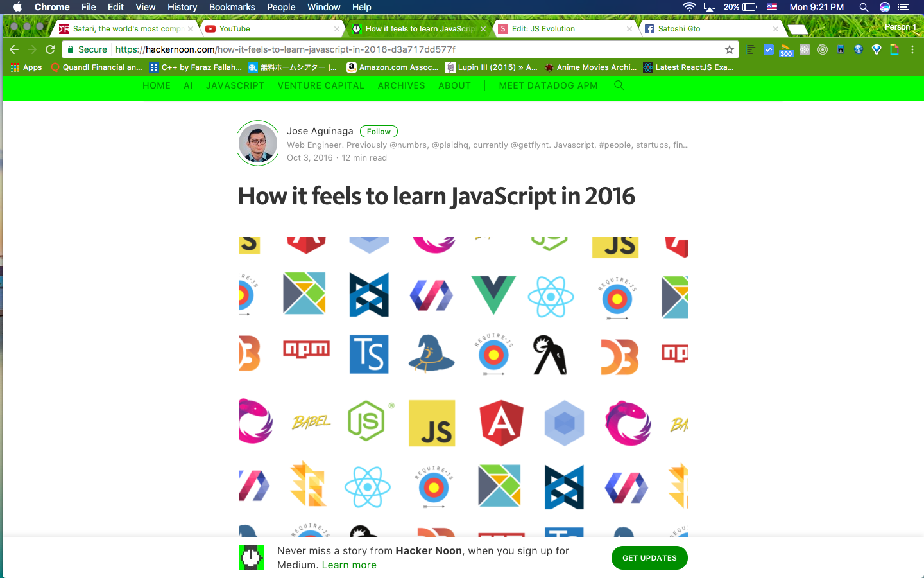Image resolution: width=924 pixels, height=578 pixels.
Task: Search Hacker Noon with the magnifier icon
Action: pos(619,85)
